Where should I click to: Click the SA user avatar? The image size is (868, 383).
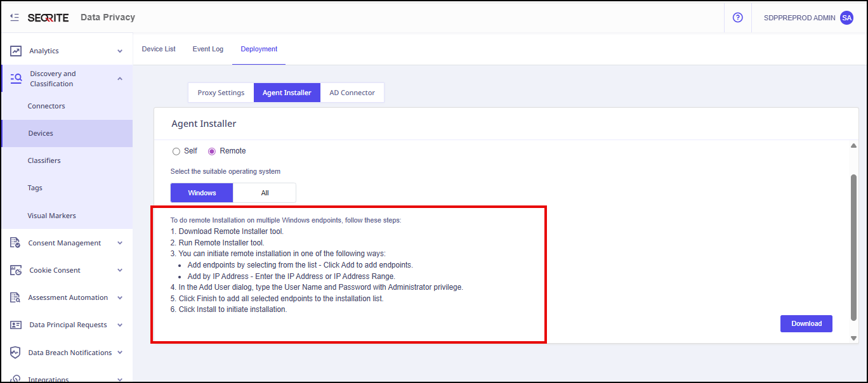(x=846, y=18)
